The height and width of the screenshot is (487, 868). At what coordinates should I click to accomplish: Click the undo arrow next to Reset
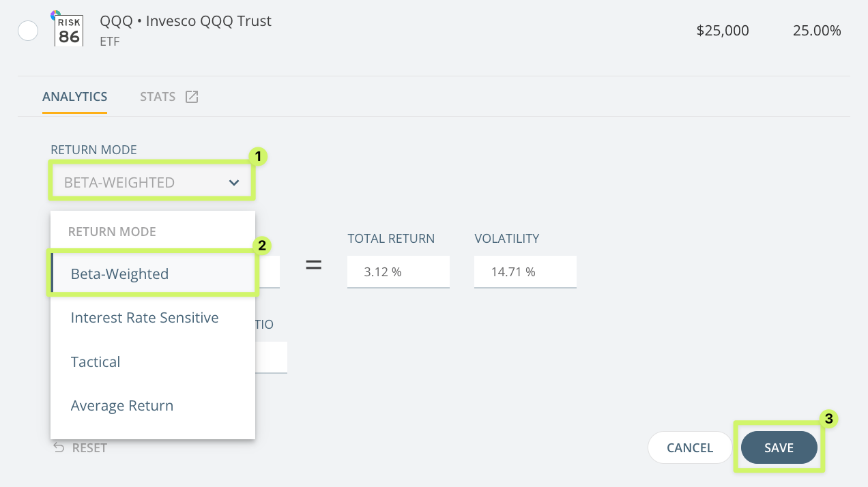(58, 447)
